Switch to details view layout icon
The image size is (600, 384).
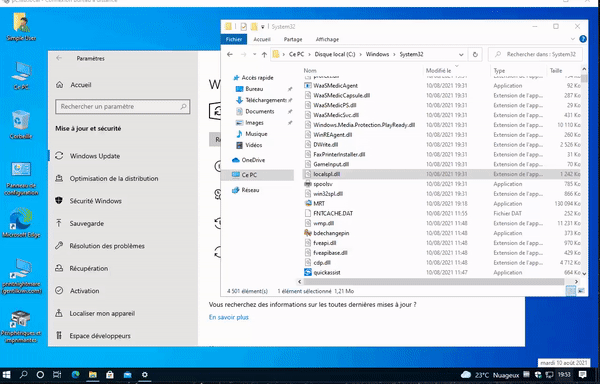[571, 291]
